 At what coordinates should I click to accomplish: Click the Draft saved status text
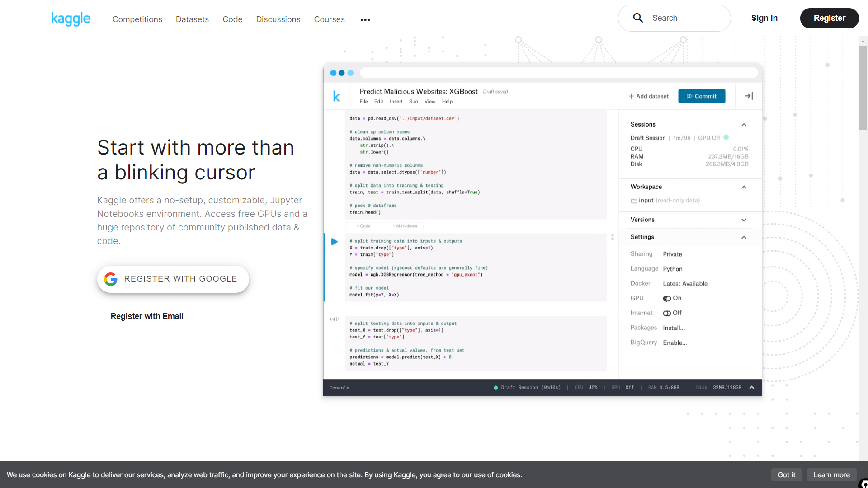point(495,92)
